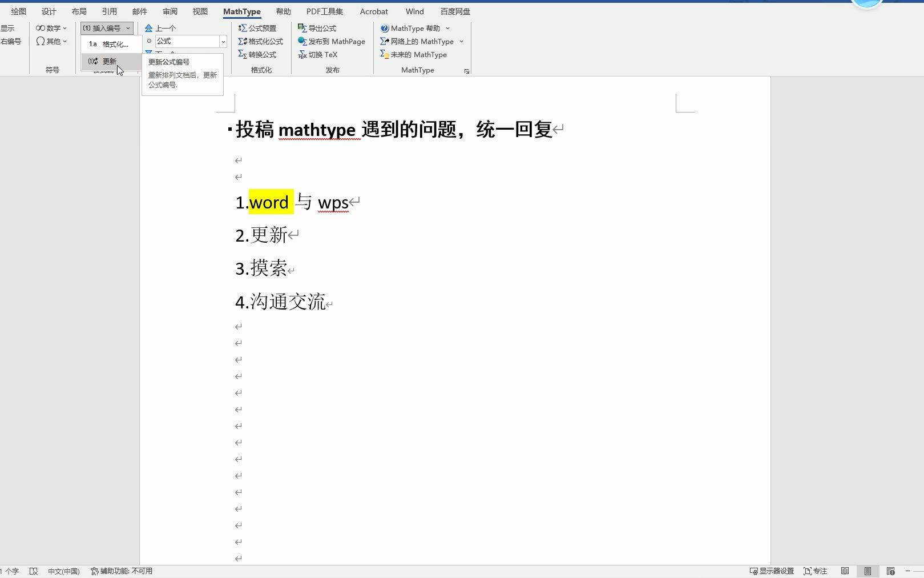Screen dimensions: 924x578
Task: Expand the 公式 combo box arrow
Action: coord(223,41)
